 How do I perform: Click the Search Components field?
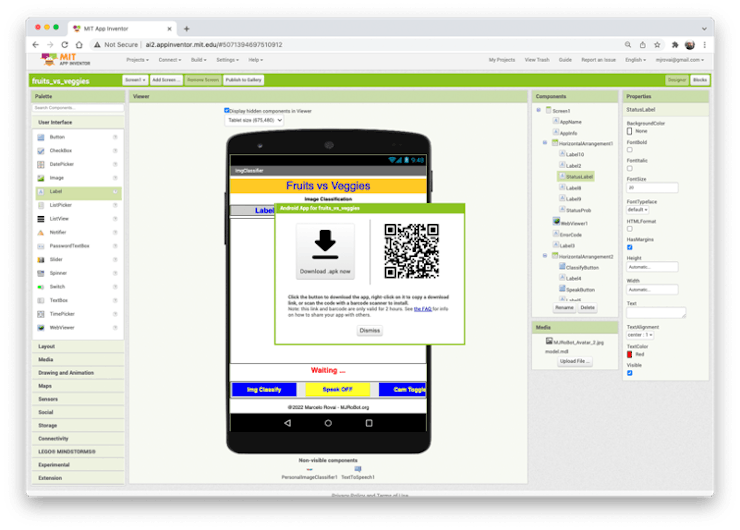point(78,108)
